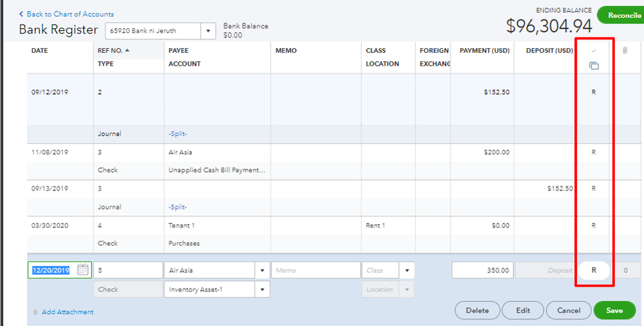Click the DATE column header
Image resolution: width=644 pixels, height=326 pixels.
40,51
